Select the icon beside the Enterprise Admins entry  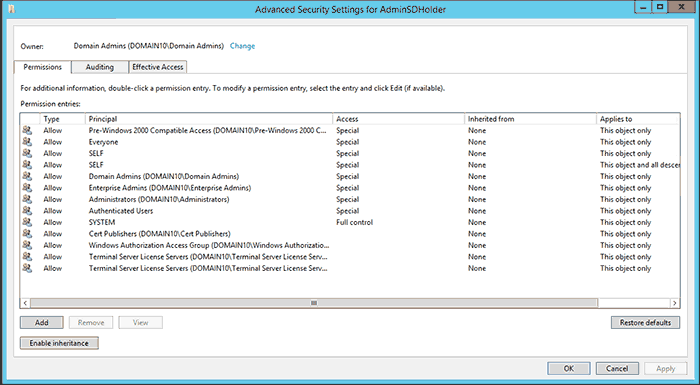point(27,188)
